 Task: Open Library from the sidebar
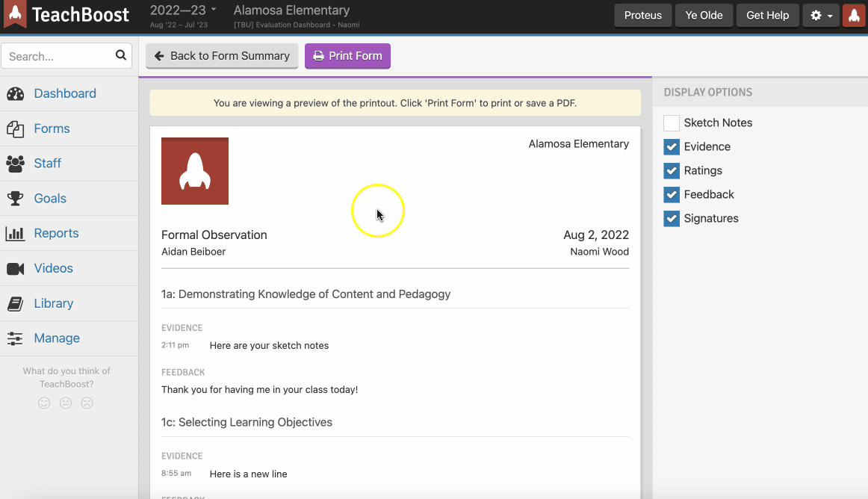[54, 303]
